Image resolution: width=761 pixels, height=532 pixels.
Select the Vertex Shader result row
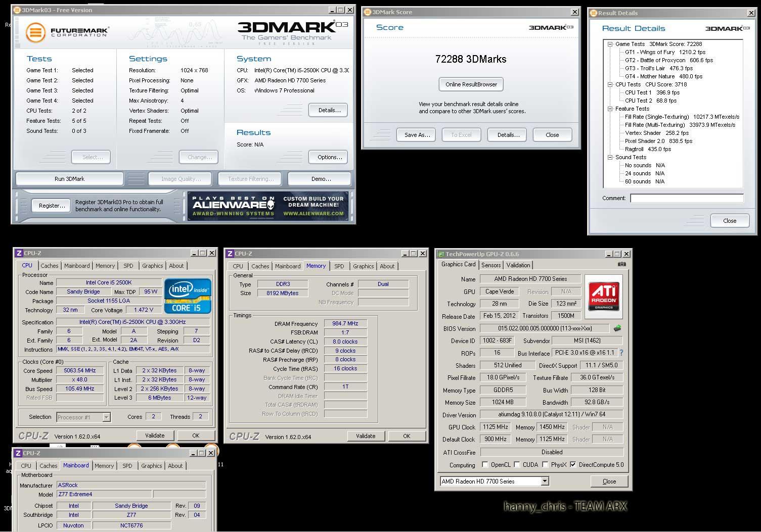[x=657, y=133]
